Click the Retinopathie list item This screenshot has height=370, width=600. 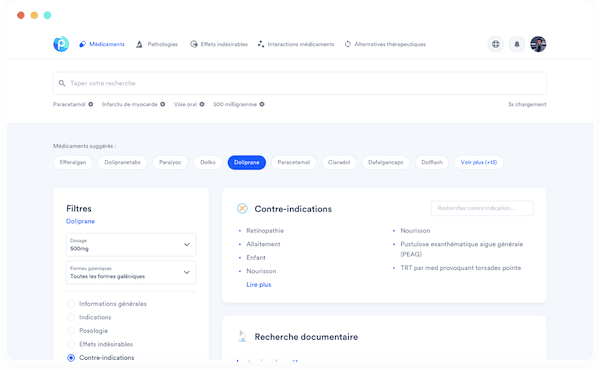click(x=265, y=231)
